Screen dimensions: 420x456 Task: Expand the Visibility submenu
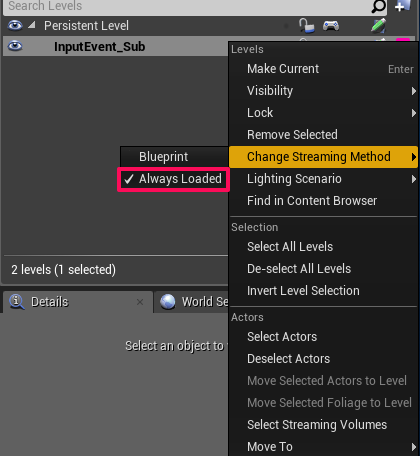[323, 91]
